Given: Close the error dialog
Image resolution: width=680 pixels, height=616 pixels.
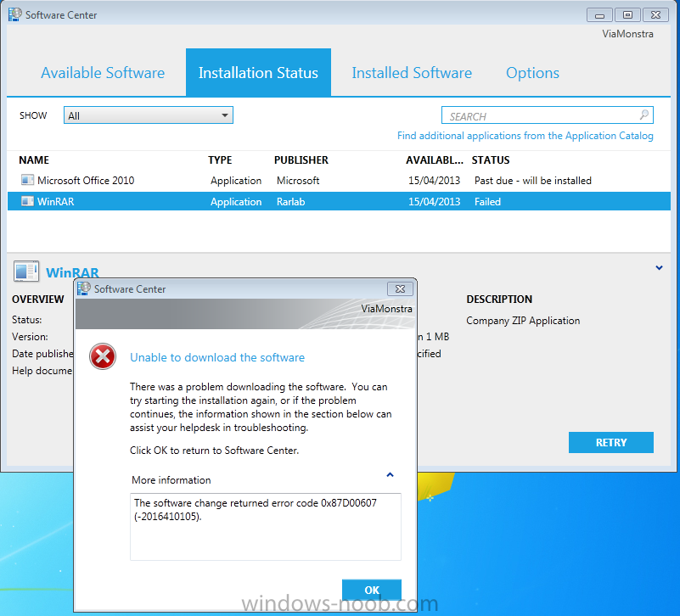Looking at the screenshot, I should point(400,288).
